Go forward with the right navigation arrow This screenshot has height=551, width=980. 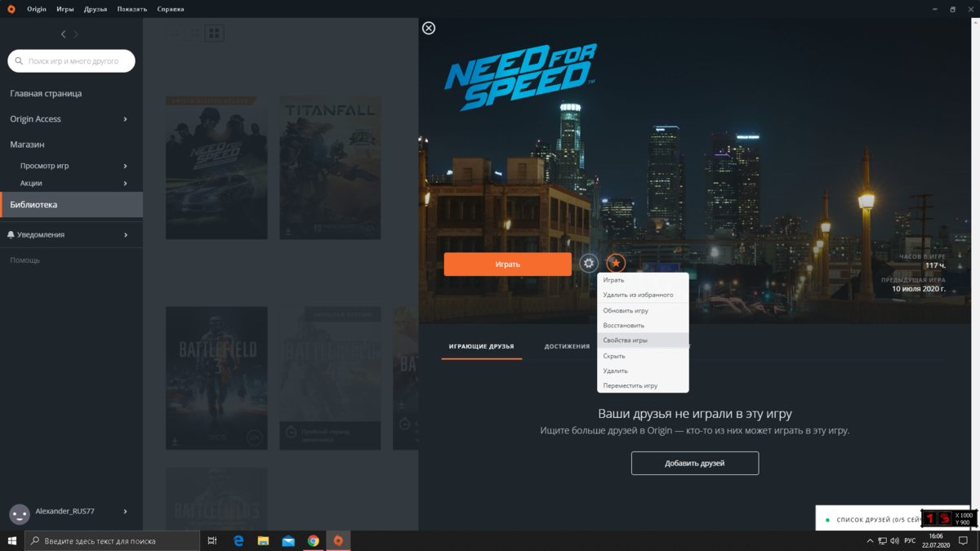coord(77,34)
